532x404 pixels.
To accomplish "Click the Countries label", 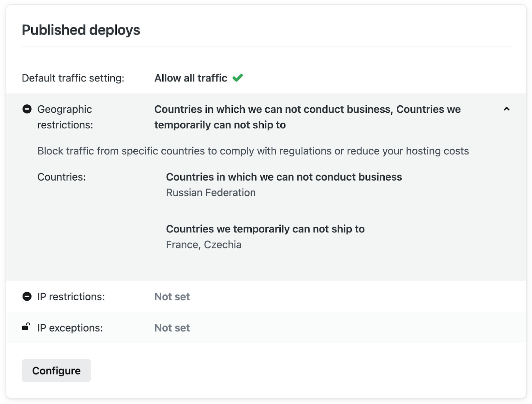I will pos(62,177).
